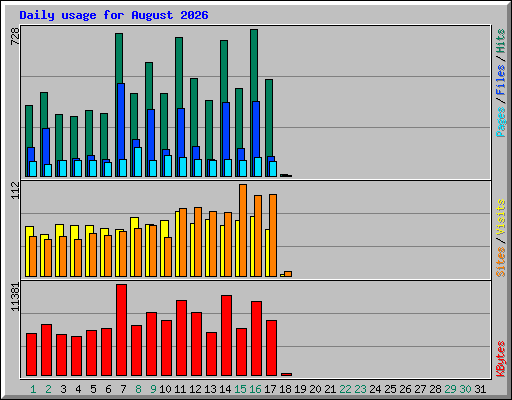Click the 'Hits' legend label
Viewport: 512px width, 400px height.
(x=501, y=41)
